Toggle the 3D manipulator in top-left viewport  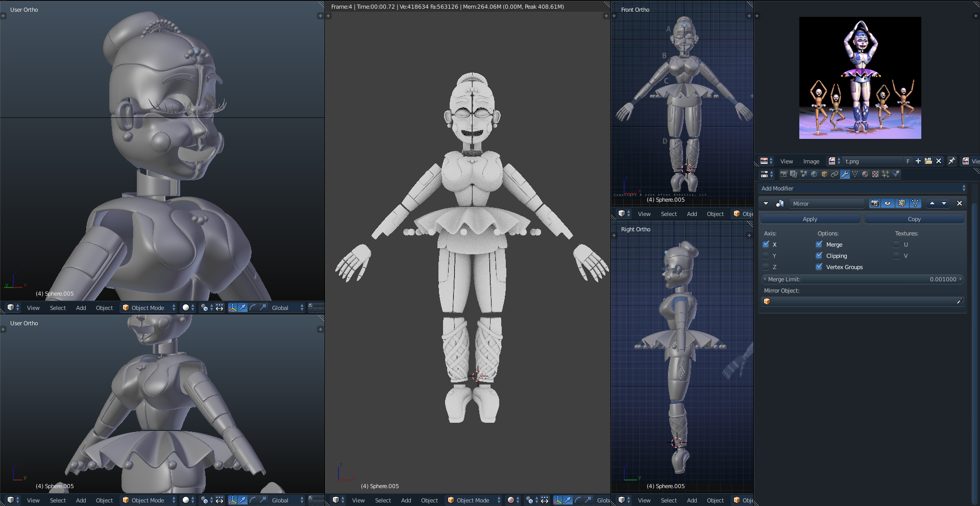tap(233, 307)
